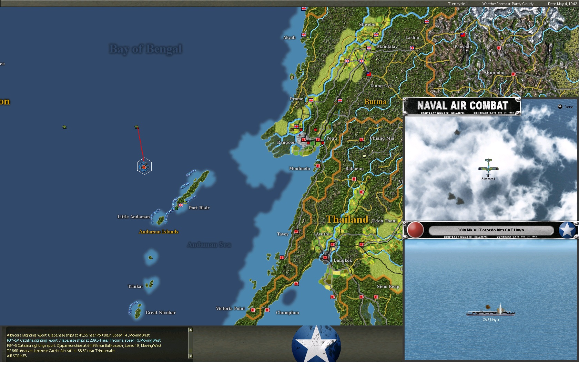This screenshot has width=579, height=392.
Task: Click the British flag at Port Blair
Action: click(181, 205)
